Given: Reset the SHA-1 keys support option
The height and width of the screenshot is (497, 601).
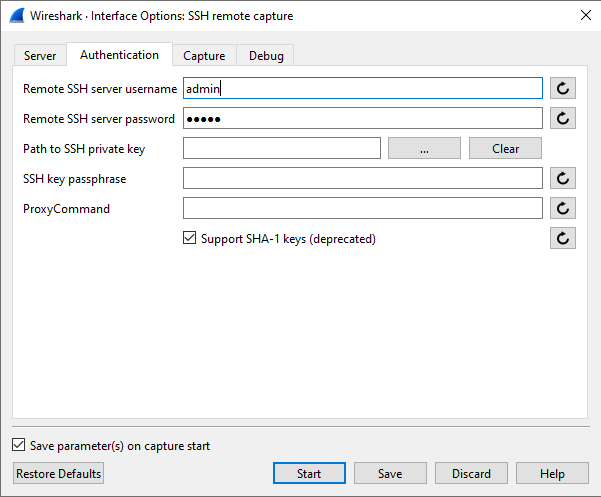Looking at the screenshot, I should tap(563, 238).
